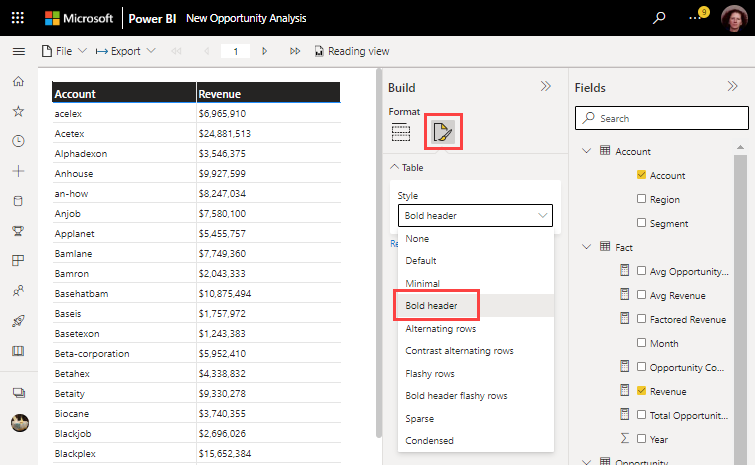This screenshot has width=755, height=465.
Task: Open Datasets cylinder icon in sidebar
Action: click(x=18, y=201)
